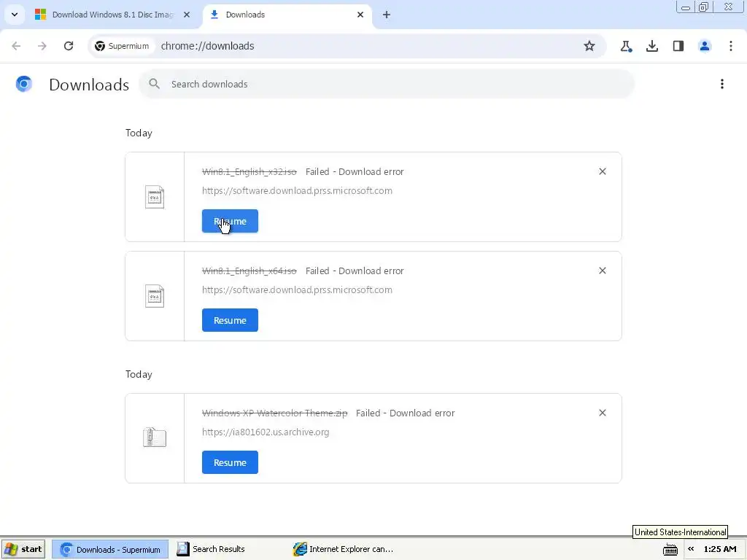This screenshot has height=560, width=747.
Task: Click the search magnifier icon
Action: tap(154, 84)
